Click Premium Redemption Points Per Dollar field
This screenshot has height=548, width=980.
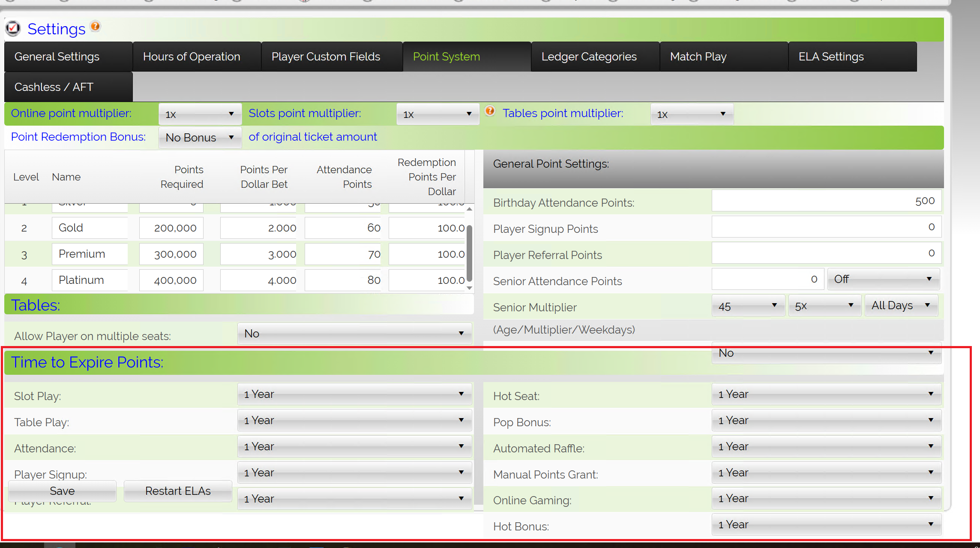(x=427, y=254)
